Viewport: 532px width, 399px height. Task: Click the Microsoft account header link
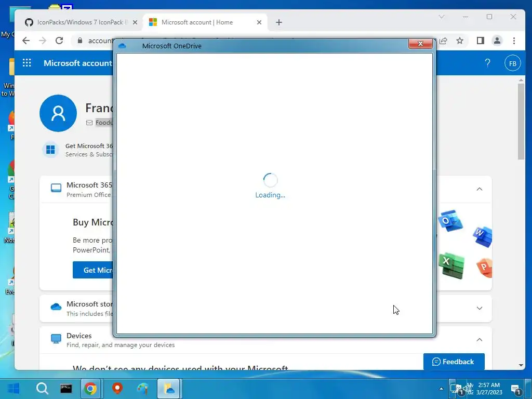(78, 63)
